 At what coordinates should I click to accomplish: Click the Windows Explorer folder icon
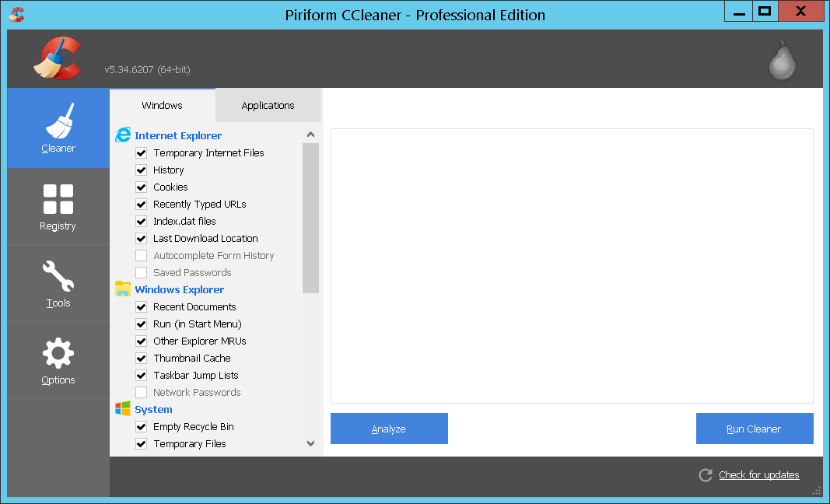123,289
